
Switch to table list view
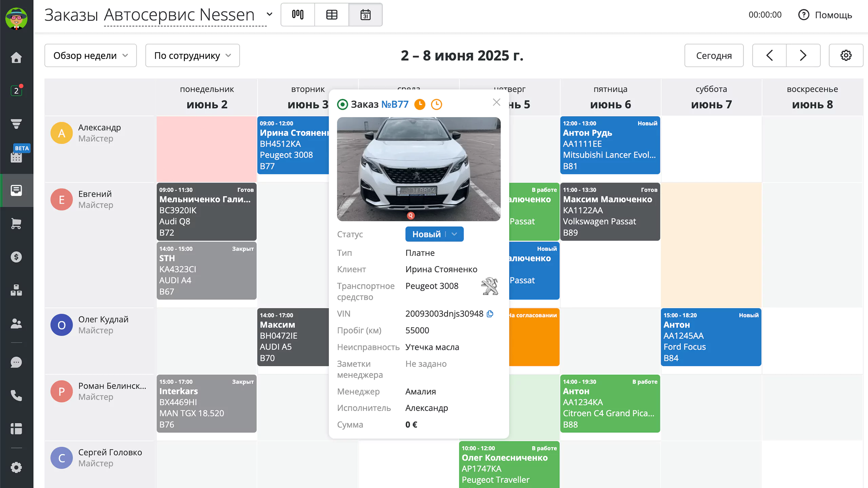[332, 15]
